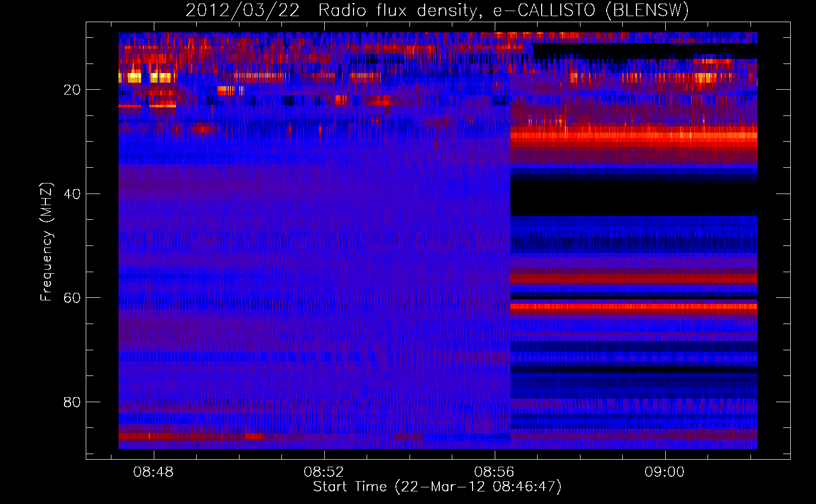This screenshot has height=504, width=816.
Task: Select the 09:00 time tick label
Action: coord(665,472)
